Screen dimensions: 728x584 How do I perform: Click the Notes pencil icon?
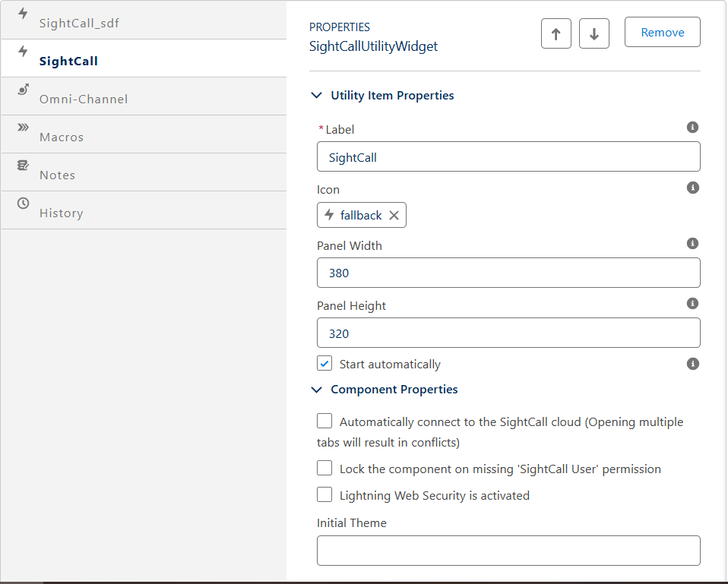(24, 165)
